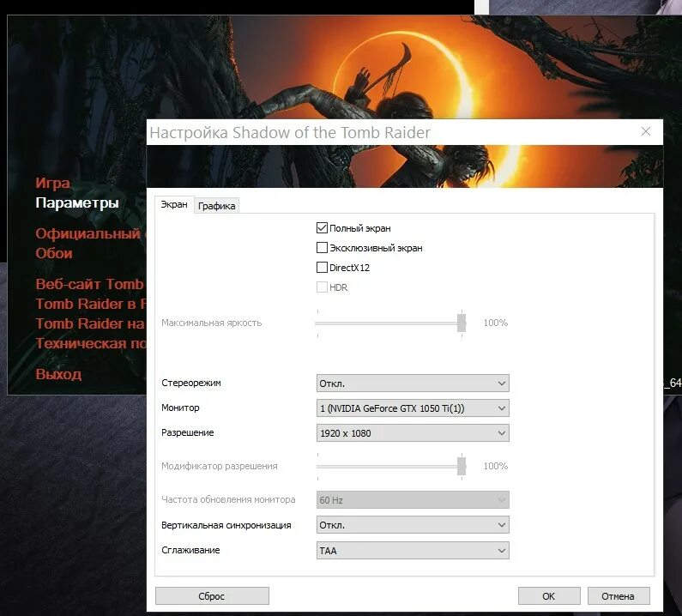Image resolution: width=682 pixels, height=616 pixels.
Task: Click the 100% value beside Максимальная яркость
Action: click(x=495, y=323)
